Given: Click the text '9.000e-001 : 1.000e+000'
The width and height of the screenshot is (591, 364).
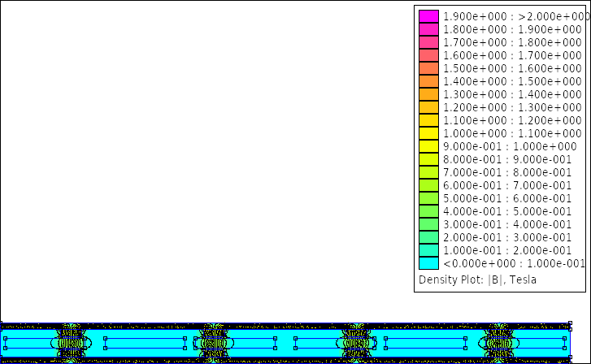Looking at the screenshot, I should (510, 146).
